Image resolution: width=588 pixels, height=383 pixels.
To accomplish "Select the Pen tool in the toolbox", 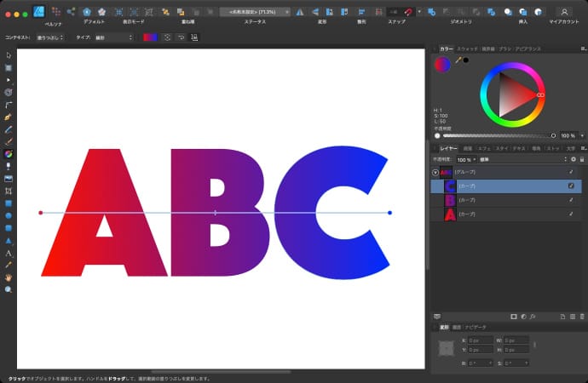I will click(x=9, y=116).
